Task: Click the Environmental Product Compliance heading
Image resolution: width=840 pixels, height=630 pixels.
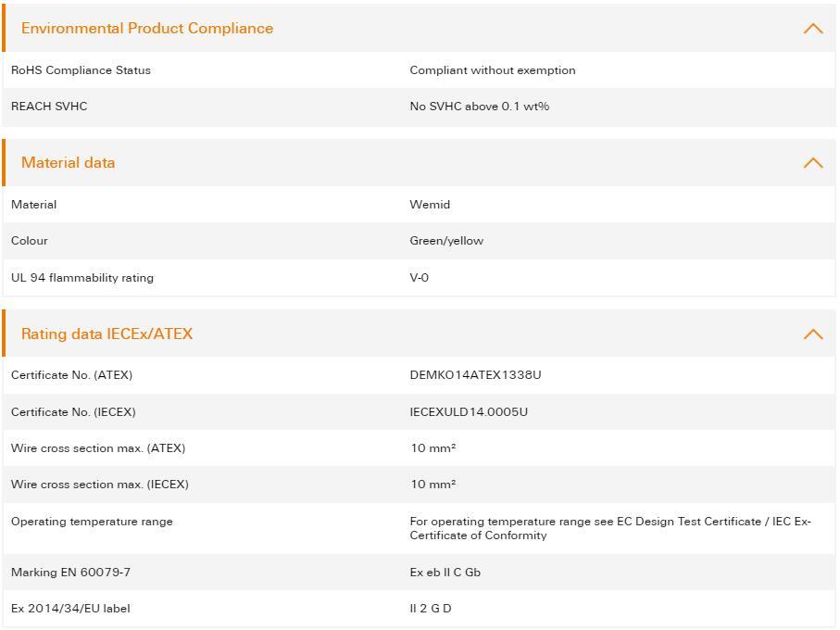Action: click(147, 29)
